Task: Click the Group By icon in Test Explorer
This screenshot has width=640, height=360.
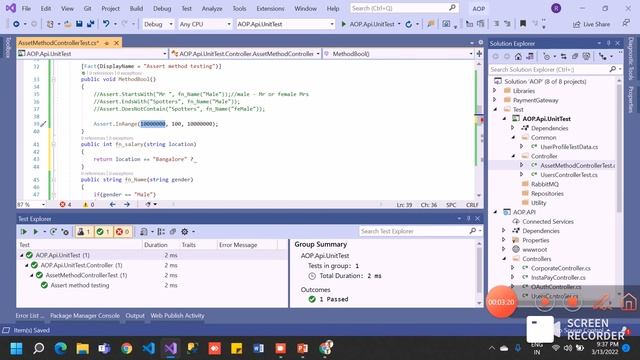Action: click(x=161, y=231)
